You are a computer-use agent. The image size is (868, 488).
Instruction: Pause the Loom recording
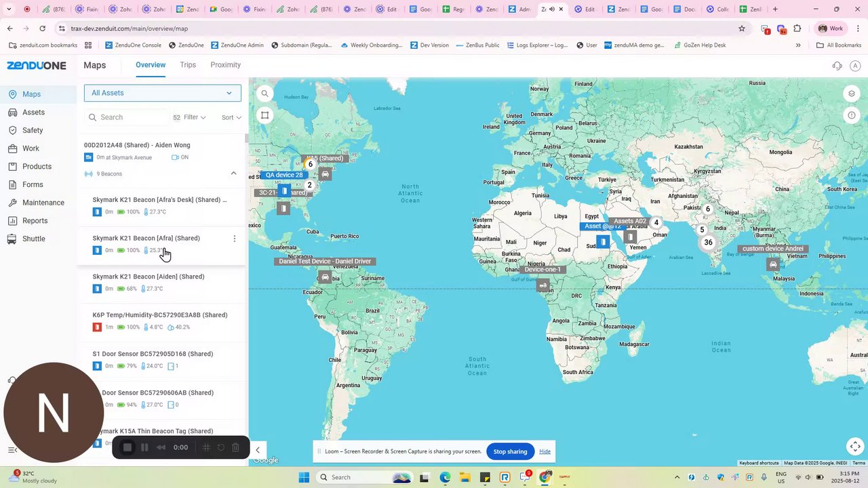(x=144, y=447)
